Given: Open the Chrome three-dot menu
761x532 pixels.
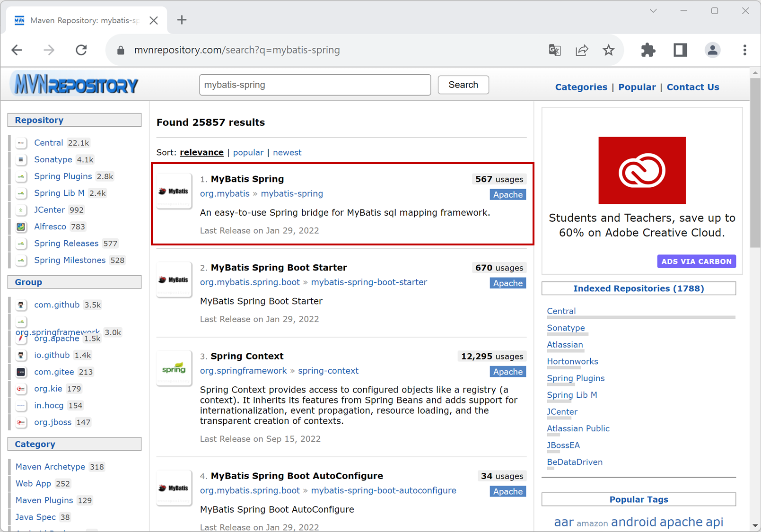Looking at the screenshot, I should pos(744,50).
